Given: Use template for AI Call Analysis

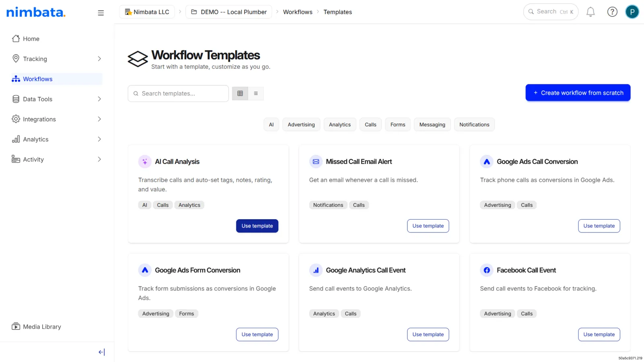Looking at the screenshot, I should tap(257, 226).
